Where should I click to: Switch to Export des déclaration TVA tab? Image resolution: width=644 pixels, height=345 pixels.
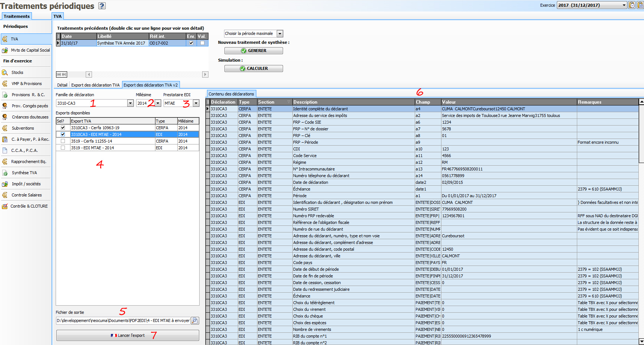point(95,85)
